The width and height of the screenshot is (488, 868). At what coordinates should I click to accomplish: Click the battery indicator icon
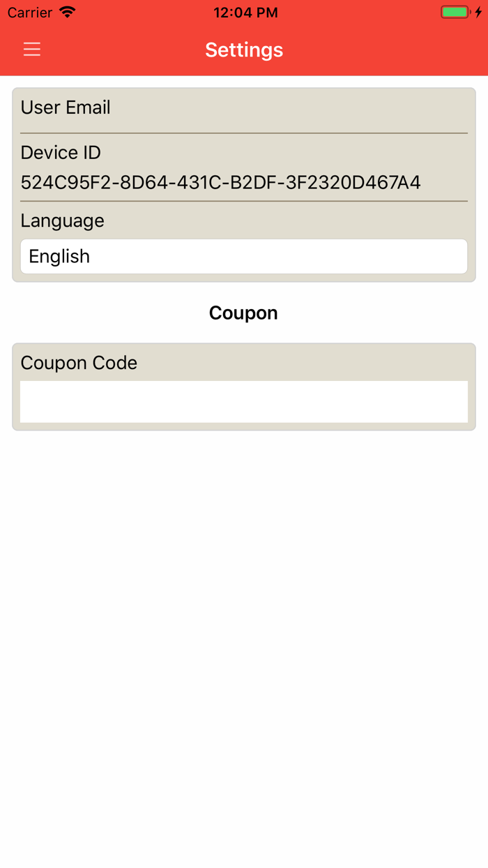click(x=454, y=11)
